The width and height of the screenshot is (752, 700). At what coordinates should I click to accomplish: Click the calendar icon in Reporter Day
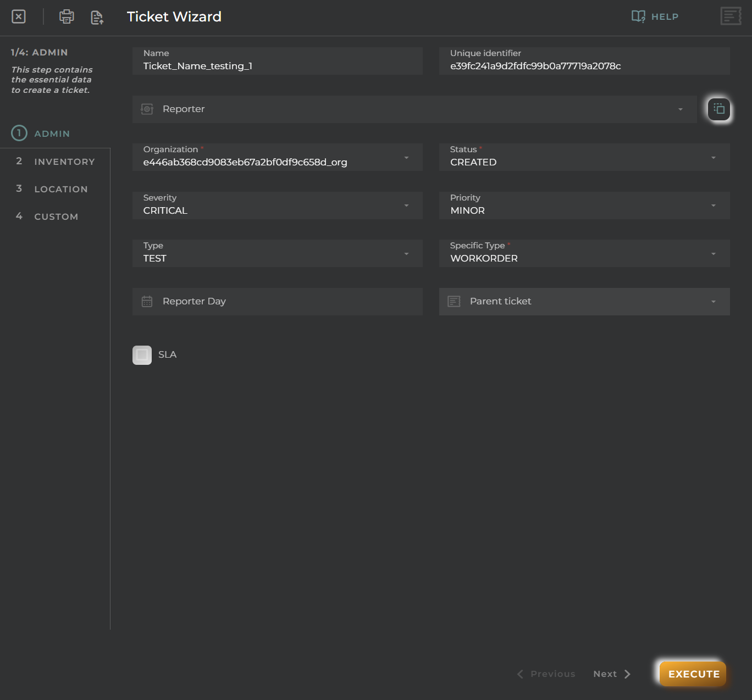147,301
